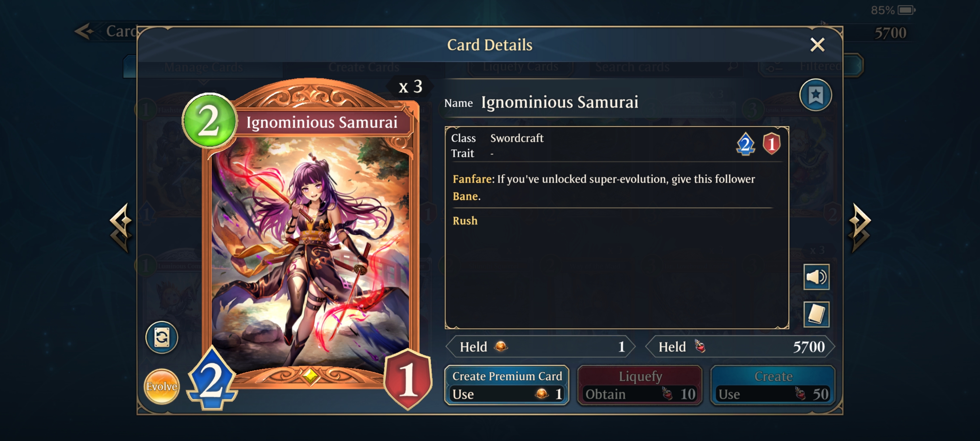Toggle the orange Evolve button
The height and width of the screenshot is (441, 980).
(x=162, y=386)
